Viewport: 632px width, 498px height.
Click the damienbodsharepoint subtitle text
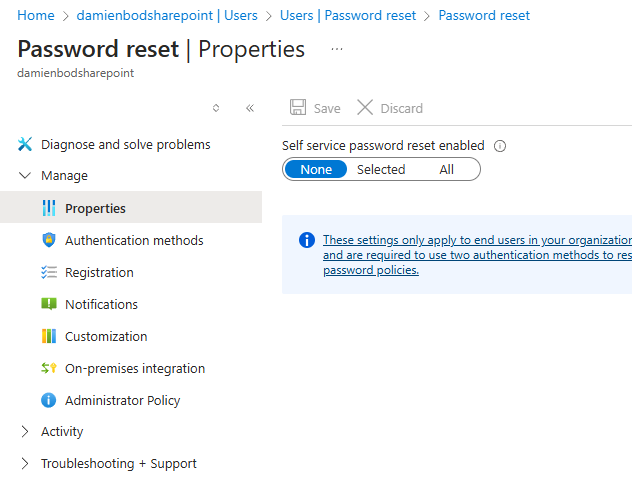point(75,73)
